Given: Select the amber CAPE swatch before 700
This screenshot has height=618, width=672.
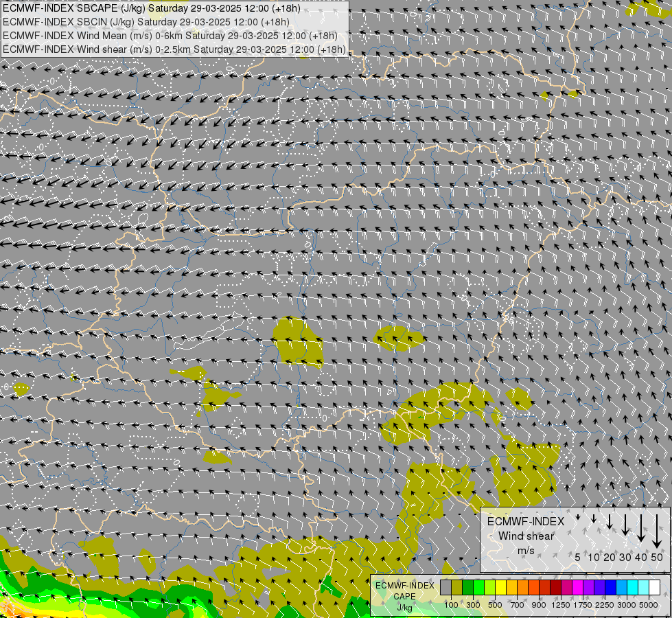Looking at the screenshot, I should [x=511, y=588].
